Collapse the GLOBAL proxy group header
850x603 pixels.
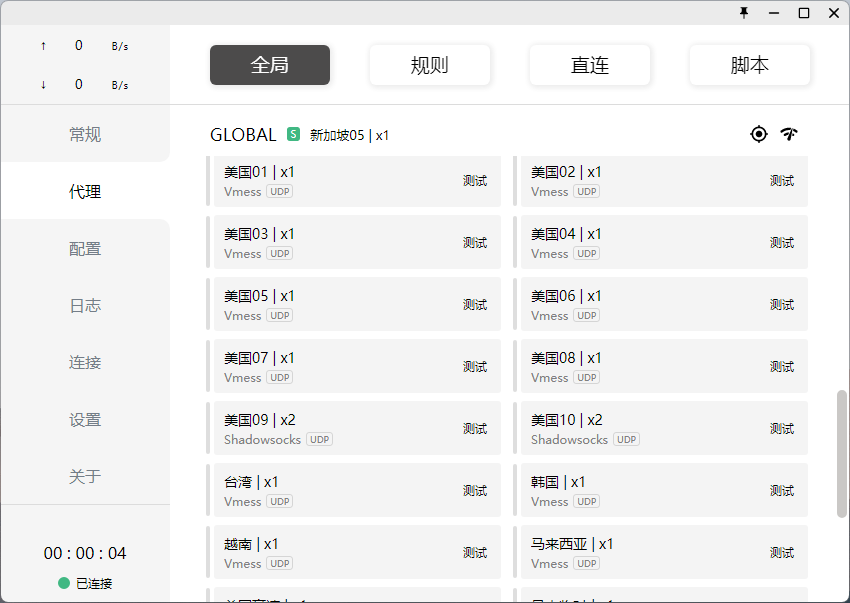click(243, 134)
